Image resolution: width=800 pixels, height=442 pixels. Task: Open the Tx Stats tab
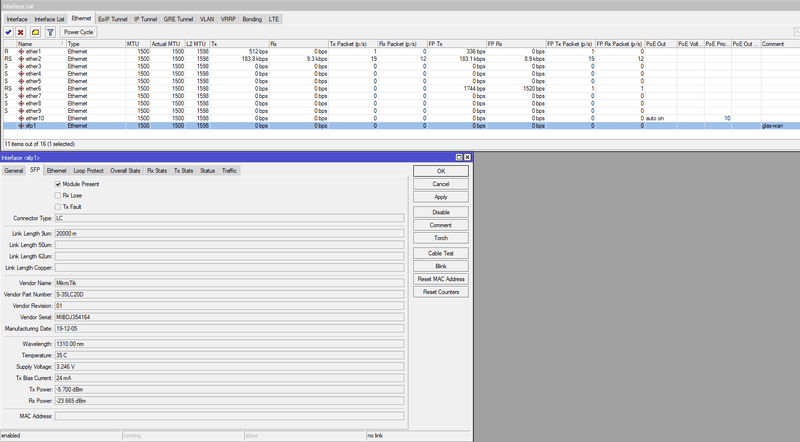184,171
